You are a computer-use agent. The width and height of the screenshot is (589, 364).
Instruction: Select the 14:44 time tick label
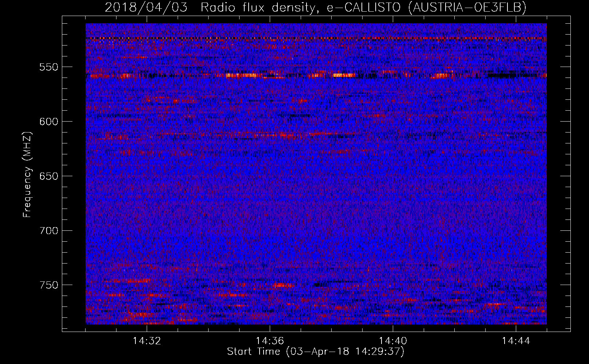(516, 341)
